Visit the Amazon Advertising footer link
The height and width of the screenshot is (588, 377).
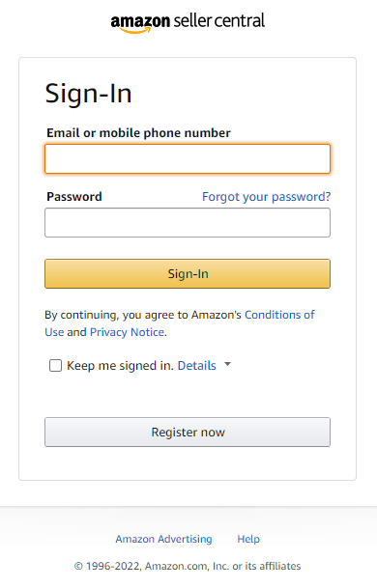click(163, 539)
